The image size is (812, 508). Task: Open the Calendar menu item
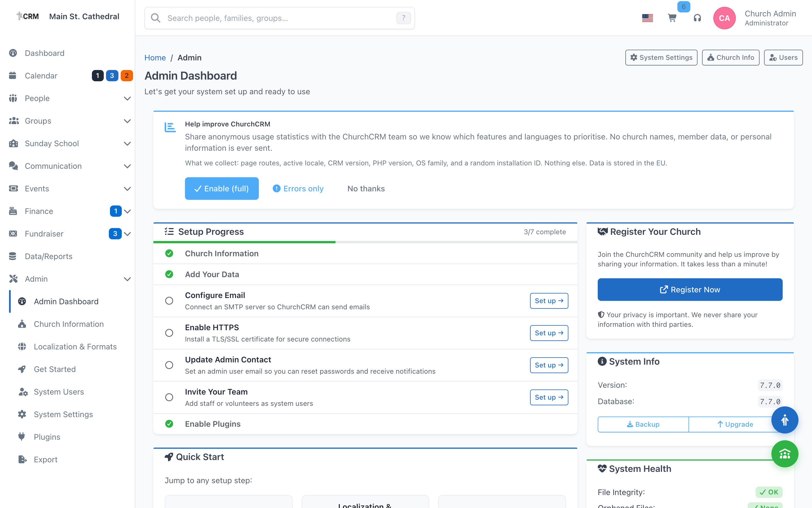(67, 76)
